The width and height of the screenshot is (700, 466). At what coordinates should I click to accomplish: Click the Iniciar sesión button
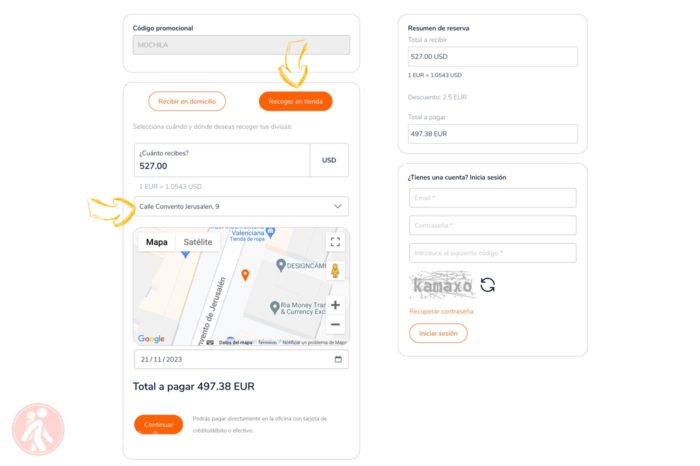438,333
